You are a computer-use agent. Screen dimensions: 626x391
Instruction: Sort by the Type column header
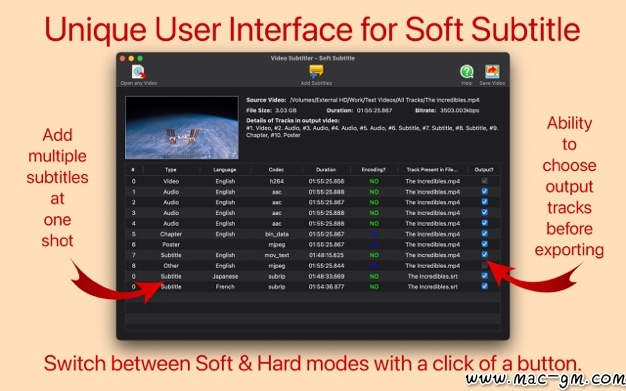pyautogui.click(x=171, y=170)
